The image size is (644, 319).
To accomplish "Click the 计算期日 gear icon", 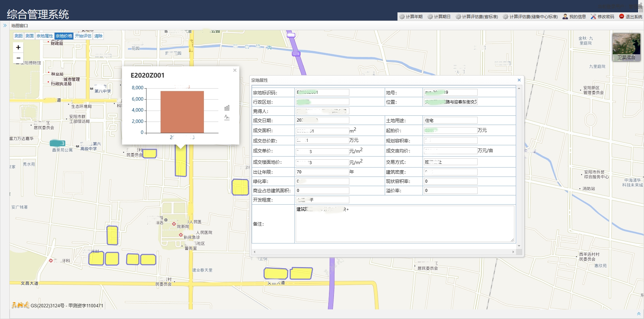I will [430, 16].
